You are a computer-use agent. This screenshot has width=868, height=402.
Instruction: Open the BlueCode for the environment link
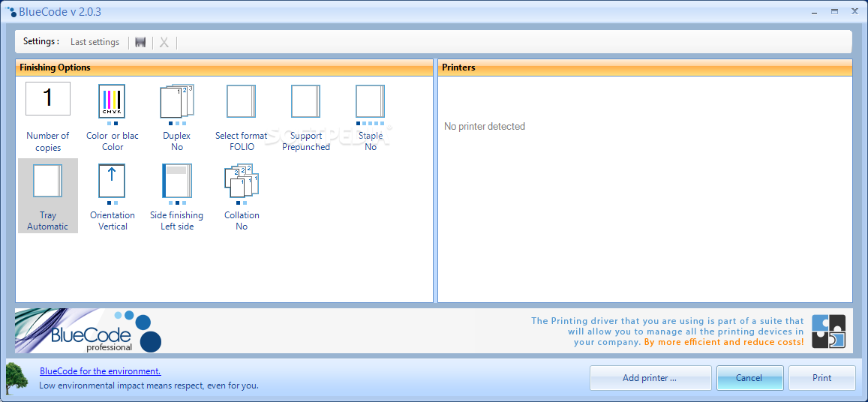pyautogui.click(x=101, y=371)
